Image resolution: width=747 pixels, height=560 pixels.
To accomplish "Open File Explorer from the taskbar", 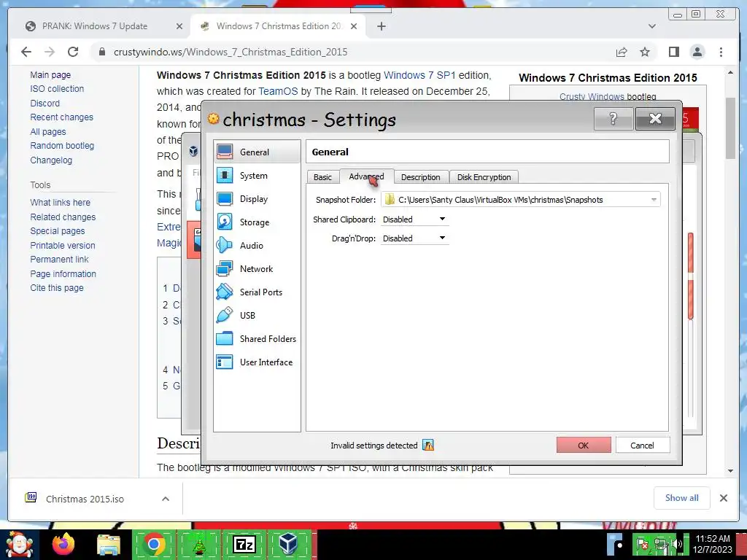I will [x=109, y=544].
